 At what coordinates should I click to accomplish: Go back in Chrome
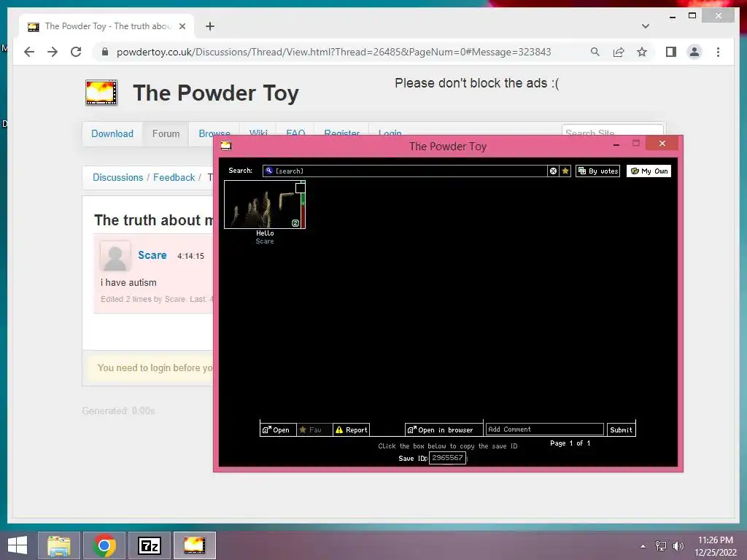[29, 52]
